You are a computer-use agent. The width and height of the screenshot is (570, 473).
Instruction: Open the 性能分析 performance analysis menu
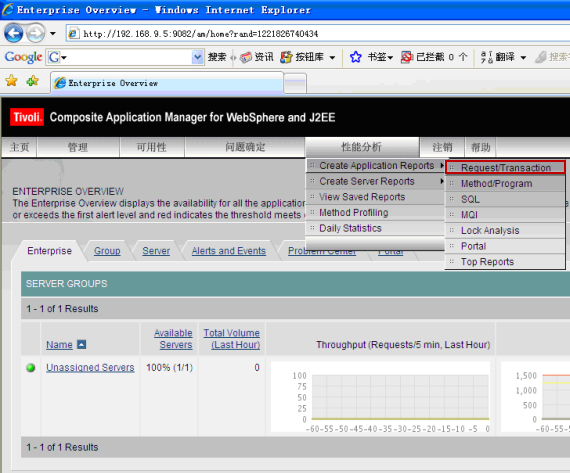[x=362, y=147]
